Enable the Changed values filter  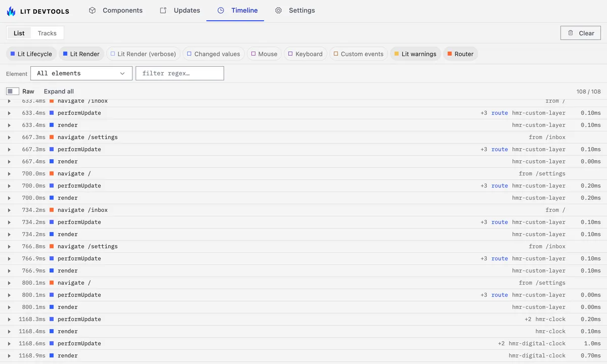coord(213,54)
